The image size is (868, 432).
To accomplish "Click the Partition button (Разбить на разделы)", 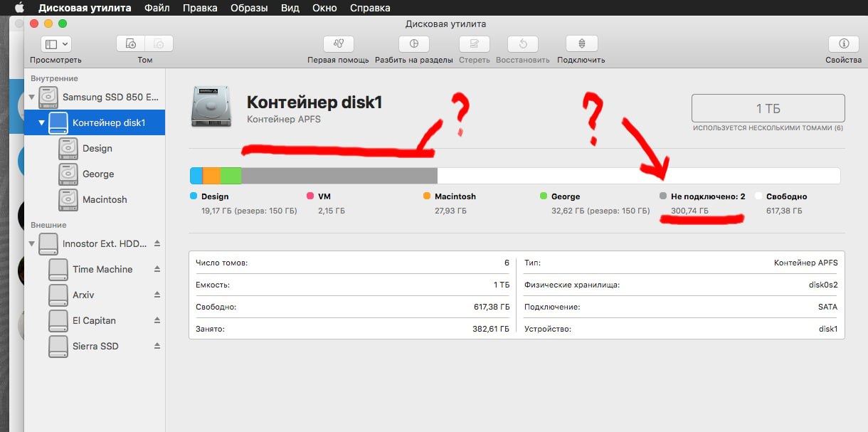I will tap(413, 43).
